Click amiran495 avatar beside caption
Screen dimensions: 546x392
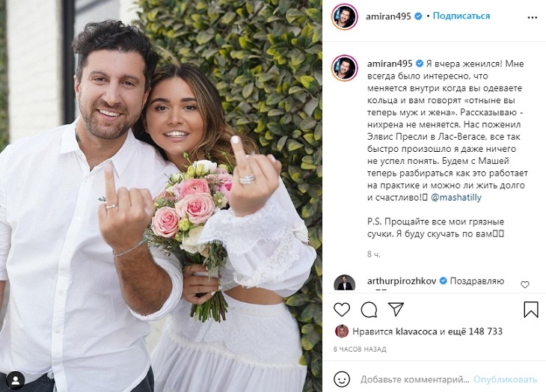(x=345, y=68)
